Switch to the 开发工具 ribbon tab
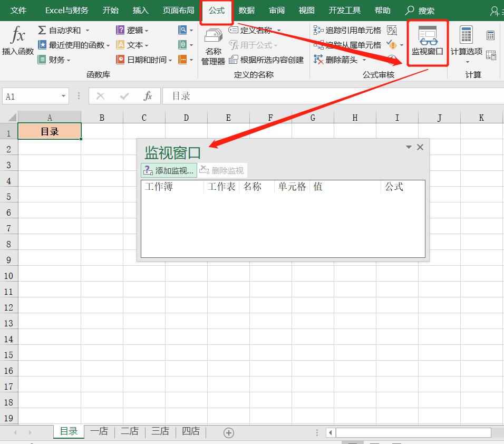The width and height of the screenshot is (504, 444). 344,9
